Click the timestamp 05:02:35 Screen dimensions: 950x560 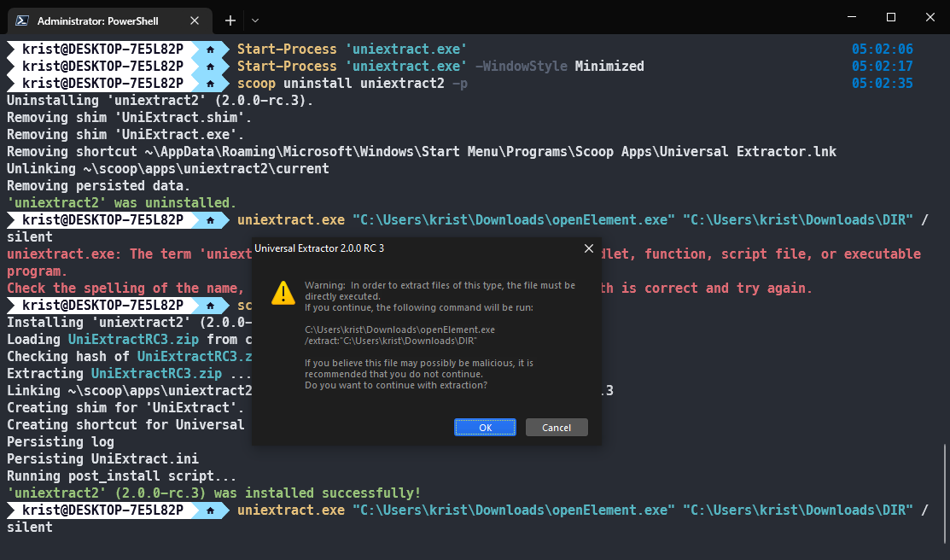(x=883, y=83)
